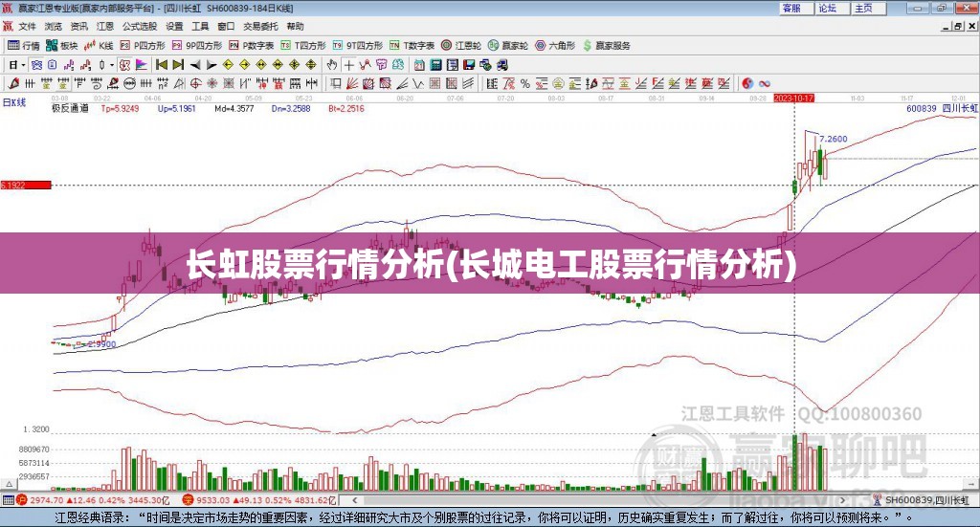Open the 资讯 menu
980x527 pixels.
point(78,26)
